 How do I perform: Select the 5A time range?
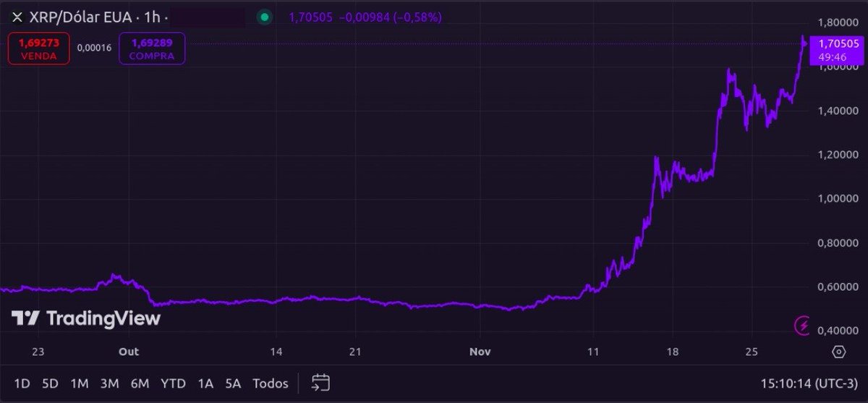coord(233,383)
